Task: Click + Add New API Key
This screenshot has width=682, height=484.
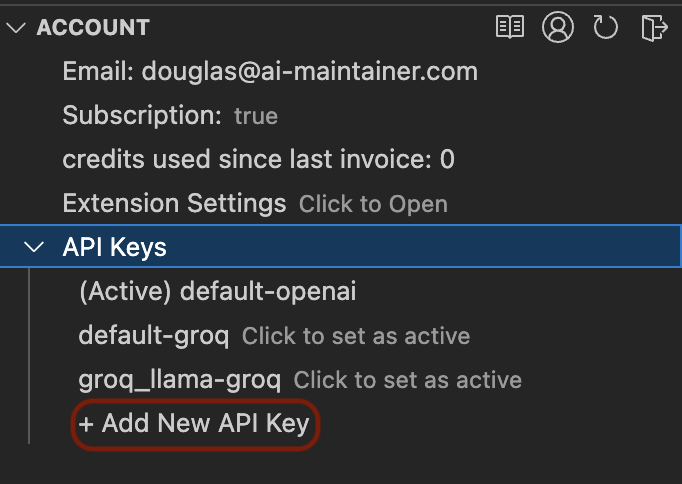Action: 196,424
